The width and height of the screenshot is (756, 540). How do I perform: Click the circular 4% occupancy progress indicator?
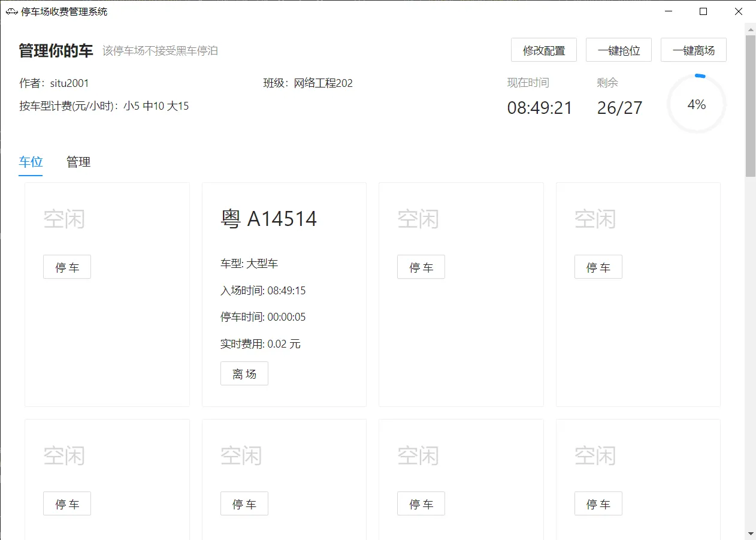tap(696, 105)
